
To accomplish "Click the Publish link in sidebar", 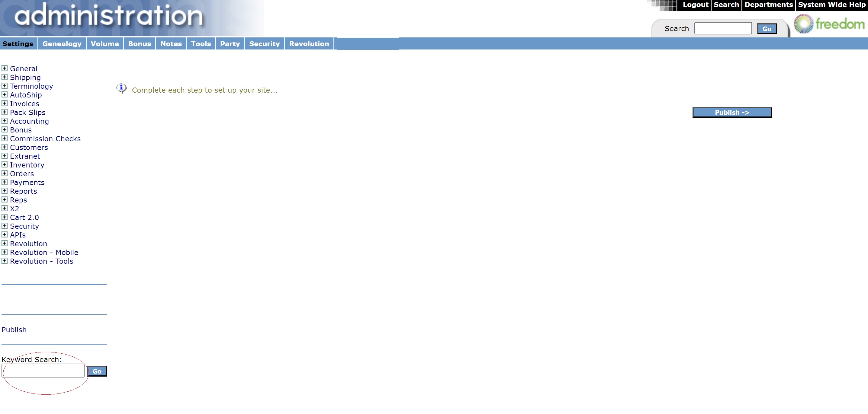I will pyautogui.click(x=14, y=330).
